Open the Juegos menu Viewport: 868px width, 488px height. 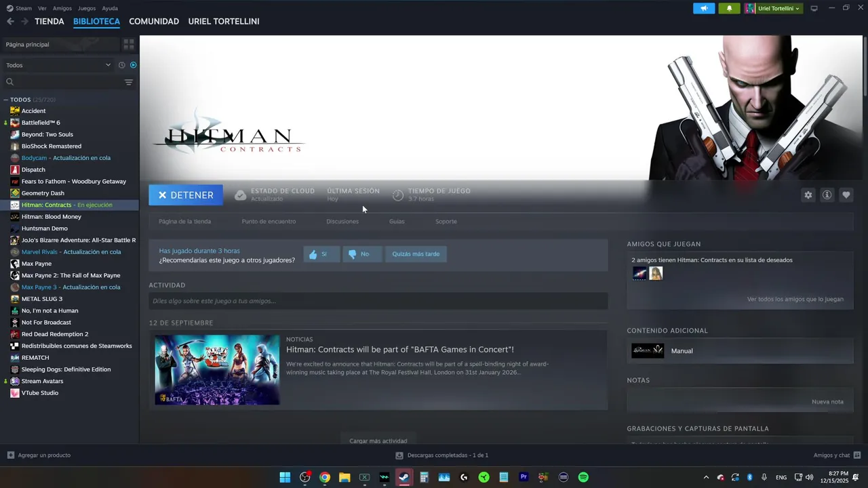[87, 8]
